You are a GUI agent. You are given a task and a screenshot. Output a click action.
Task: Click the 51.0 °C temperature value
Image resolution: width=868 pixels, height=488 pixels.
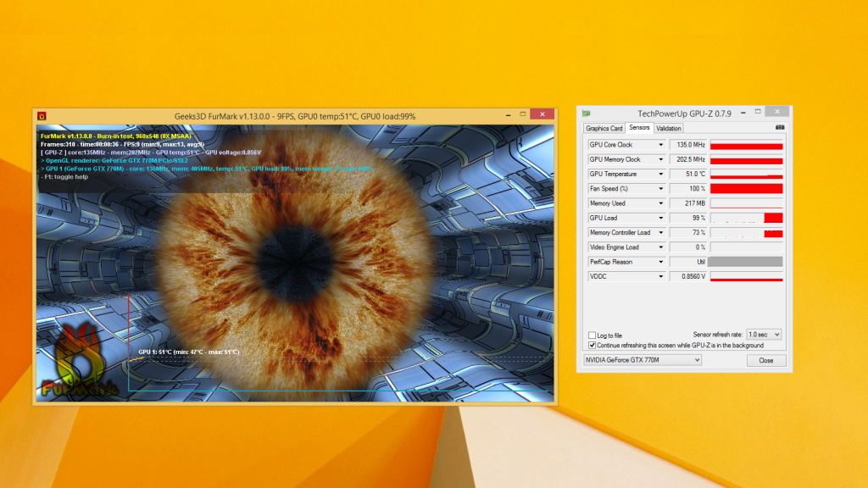688,175
